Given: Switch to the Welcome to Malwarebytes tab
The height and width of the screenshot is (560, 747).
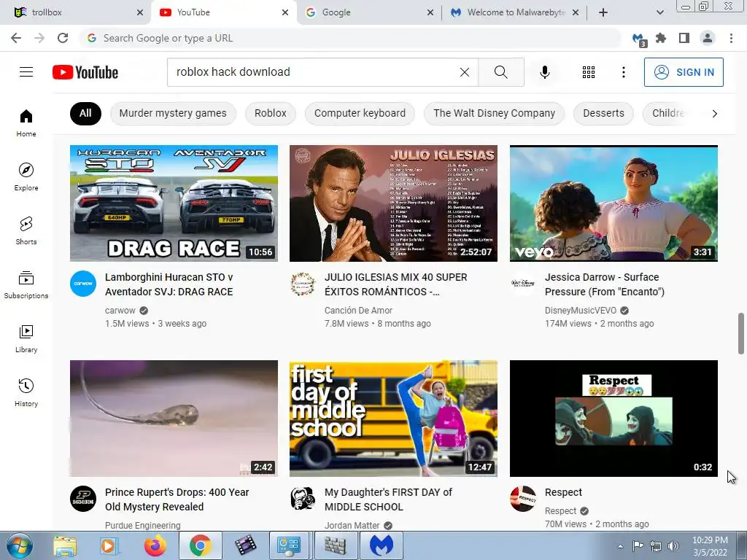Looking at the screenshot, I should click(514, 12).
